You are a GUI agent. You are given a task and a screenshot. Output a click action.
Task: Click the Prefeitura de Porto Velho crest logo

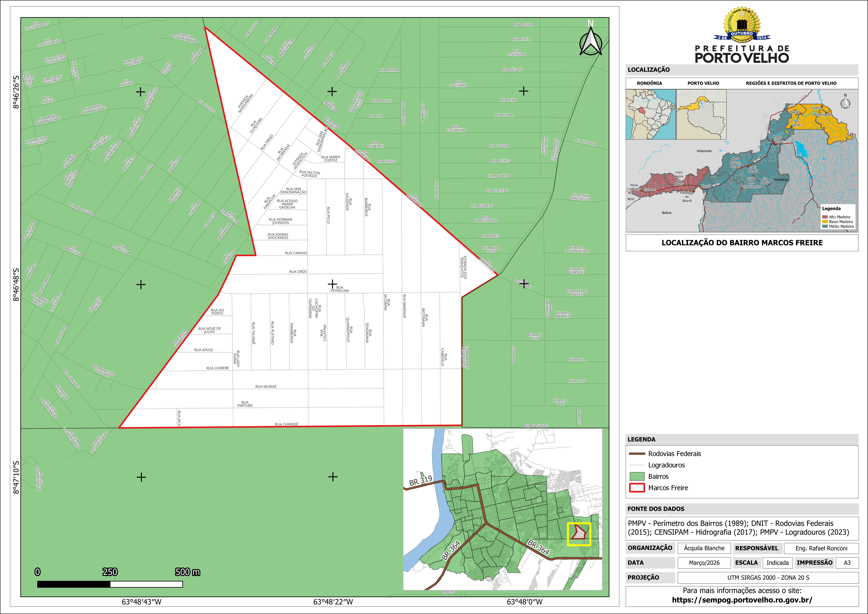tap(742, 25)
